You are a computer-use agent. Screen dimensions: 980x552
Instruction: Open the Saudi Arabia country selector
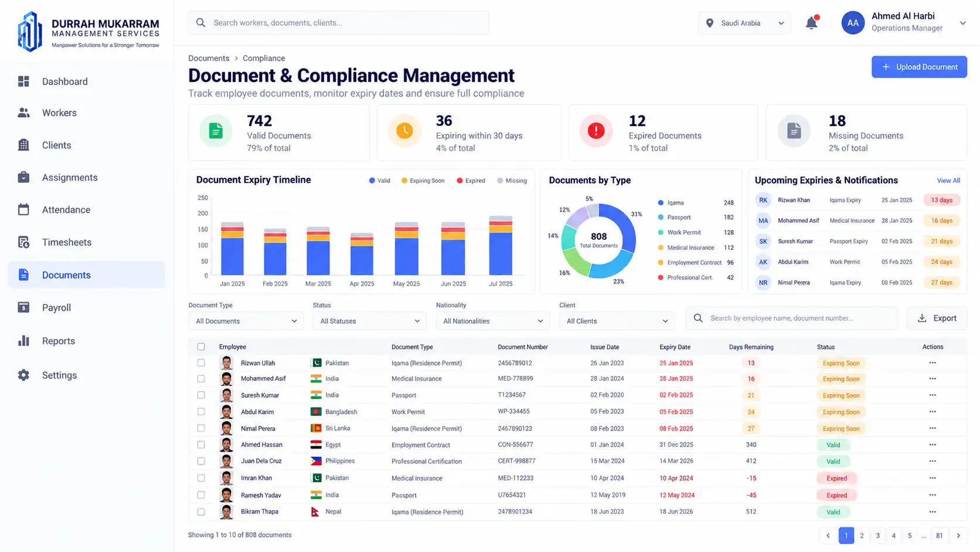click(x=744, y=23)
